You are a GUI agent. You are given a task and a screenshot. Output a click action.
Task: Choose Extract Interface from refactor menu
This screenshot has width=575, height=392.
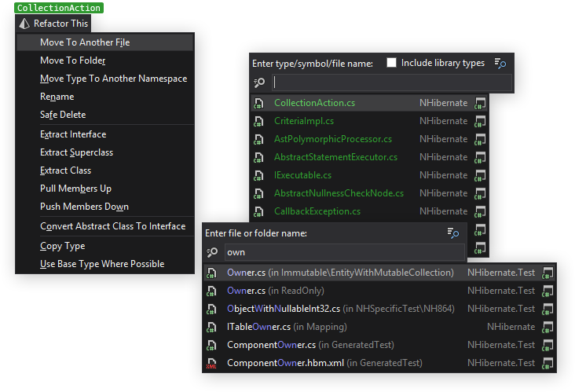tap(73, 134)
